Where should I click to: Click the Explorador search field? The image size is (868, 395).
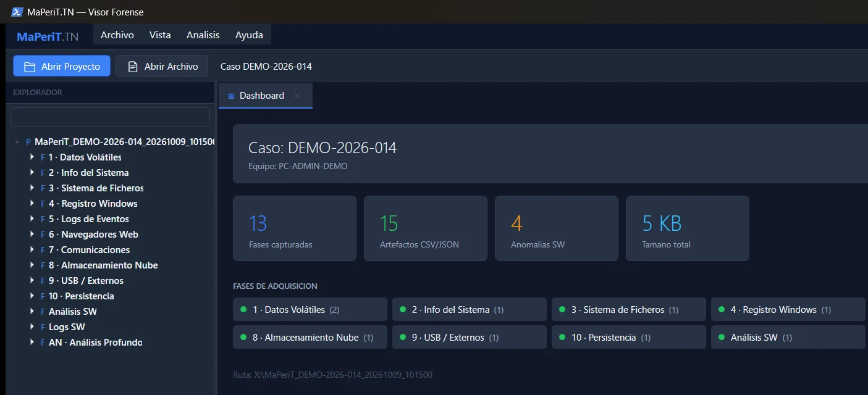coord(111,117)
